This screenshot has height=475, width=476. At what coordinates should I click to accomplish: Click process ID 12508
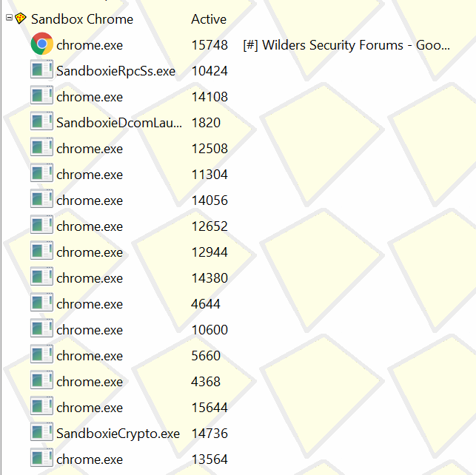point(209,149)
